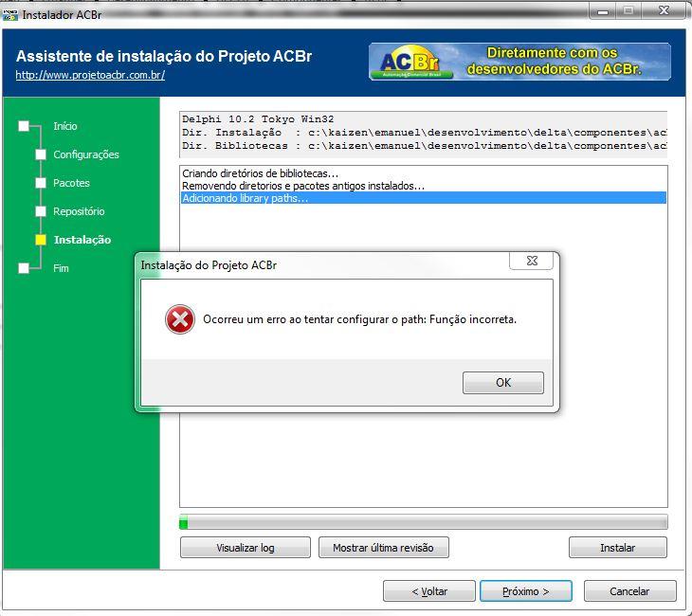Image resolution: width=692 pixels, height=616 pixels.
Task: Click Mostrar última revisão button
Action: click(384, 548)
